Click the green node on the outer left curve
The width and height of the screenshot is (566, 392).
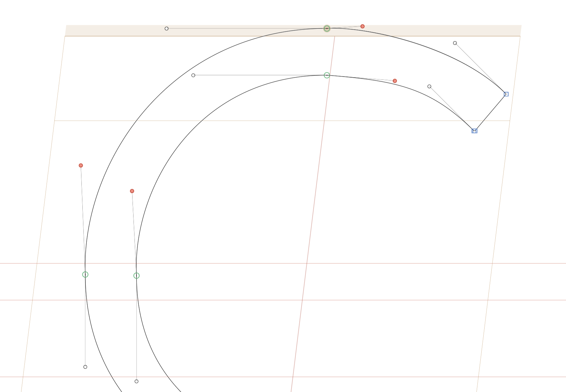(85, 274)
